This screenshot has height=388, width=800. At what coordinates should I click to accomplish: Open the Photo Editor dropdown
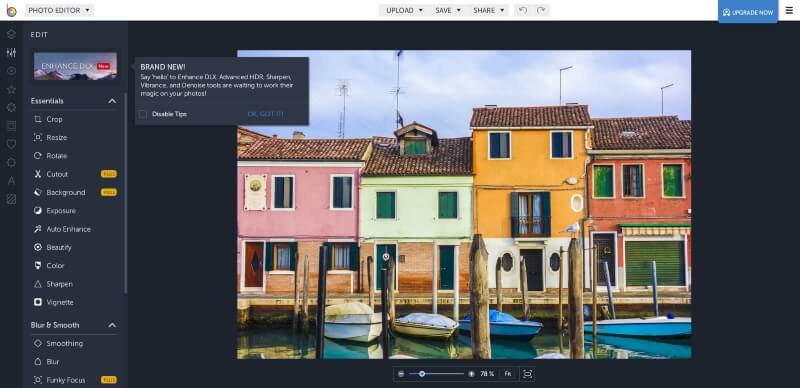[x=59, y=10]
